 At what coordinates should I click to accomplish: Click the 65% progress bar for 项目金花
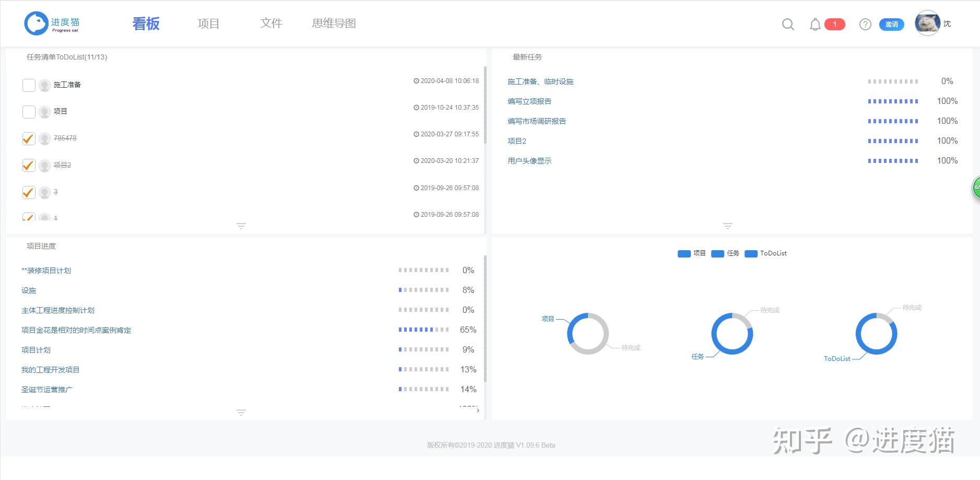(x=423, y=330)
